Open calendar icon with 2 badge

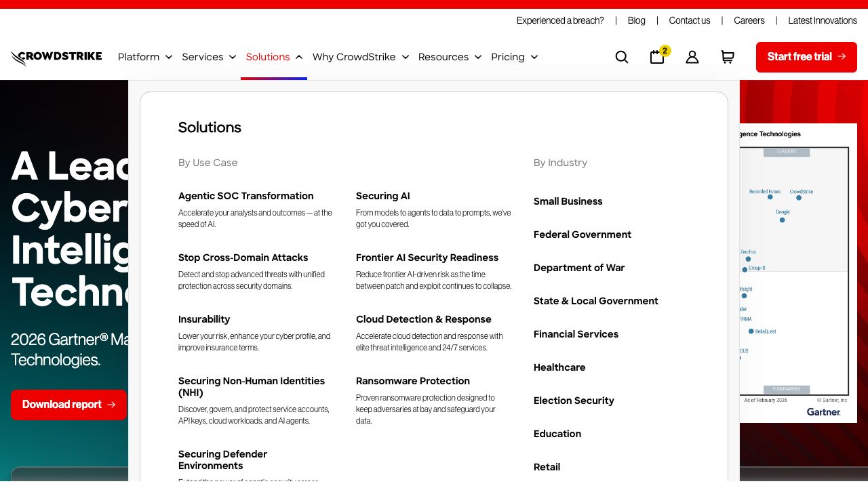point(658,56)
